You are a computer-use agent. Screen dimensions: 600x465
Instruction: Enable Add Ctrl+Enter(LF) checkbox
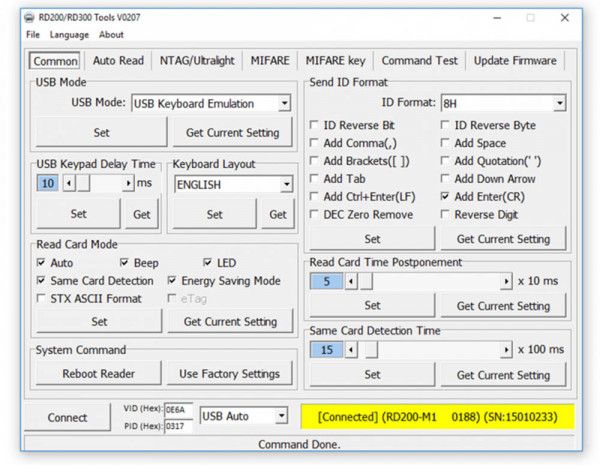(x=314, y=197)
